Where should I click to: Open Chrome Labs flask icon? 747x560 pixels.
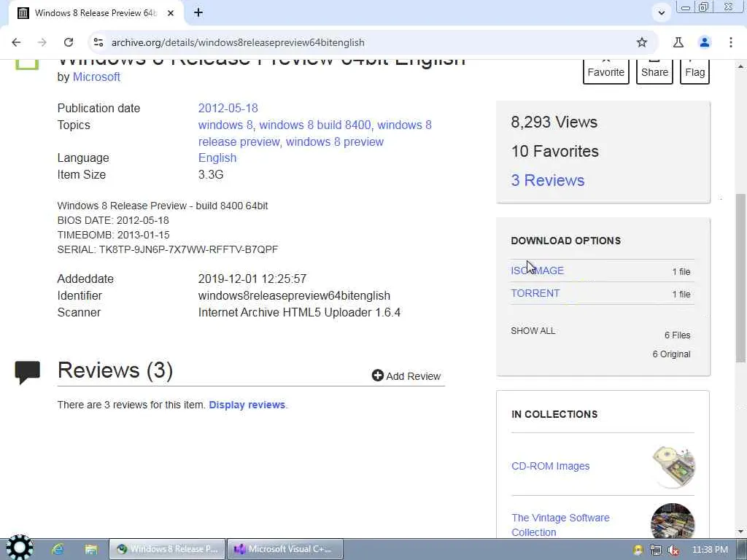[x=678, y=42]
